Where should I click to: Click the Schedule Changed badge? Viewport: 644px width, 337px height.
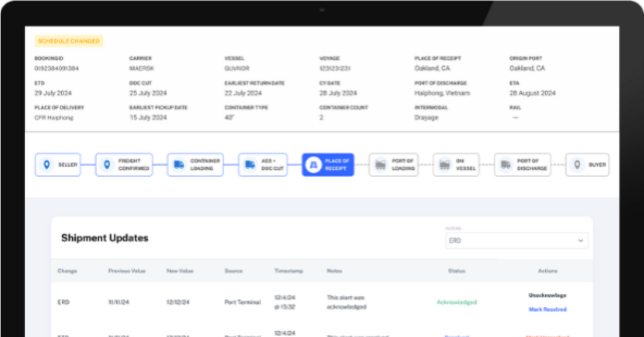(69, 41)
